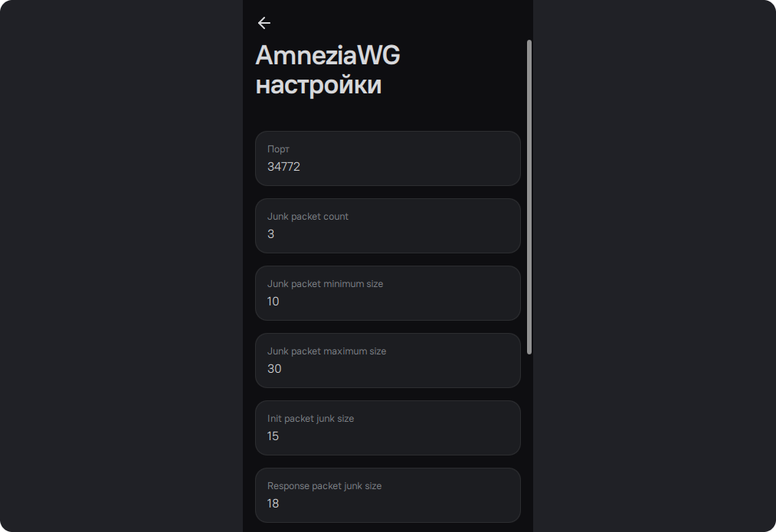
Task: Select the Init packet junk size field
Action: tap(388, 428)
